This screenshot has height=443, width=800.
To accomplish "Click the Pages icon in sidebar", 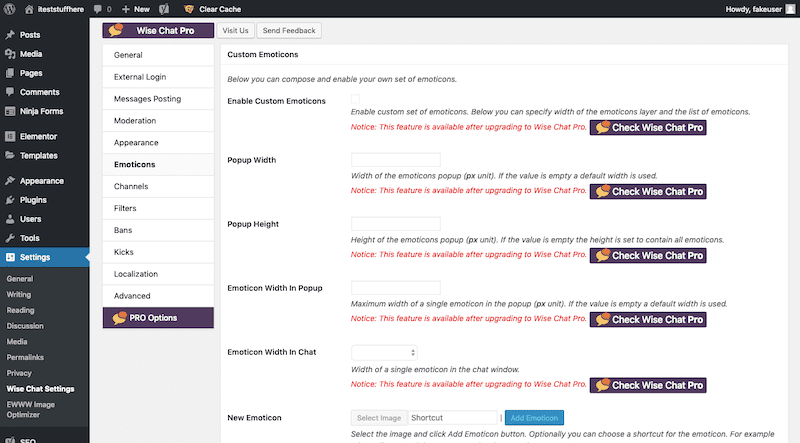I will tap(10, 73).
